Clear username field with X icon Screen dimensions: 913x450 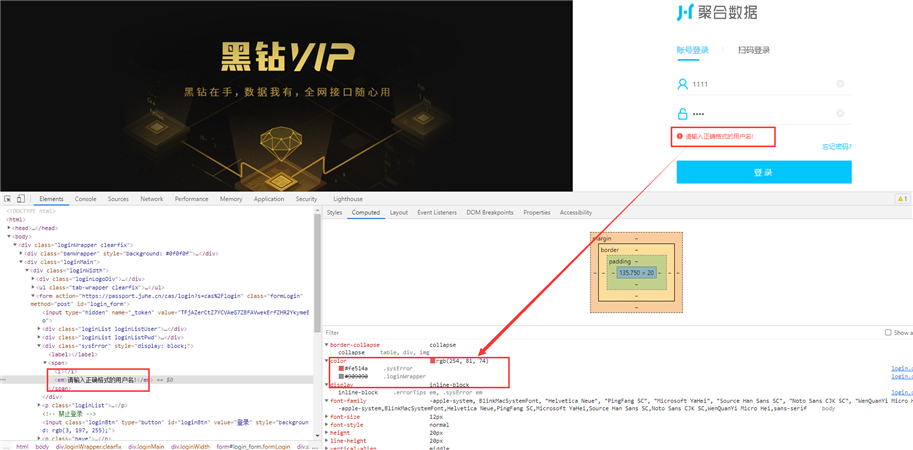[840, 84]
